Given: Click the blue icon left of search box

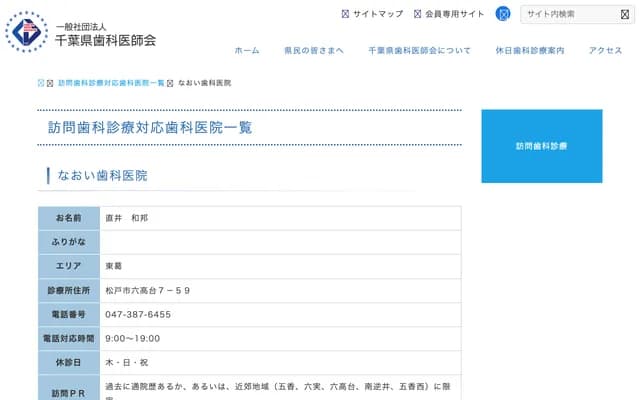Looking at the screenshot, I should tap(503, 14).
